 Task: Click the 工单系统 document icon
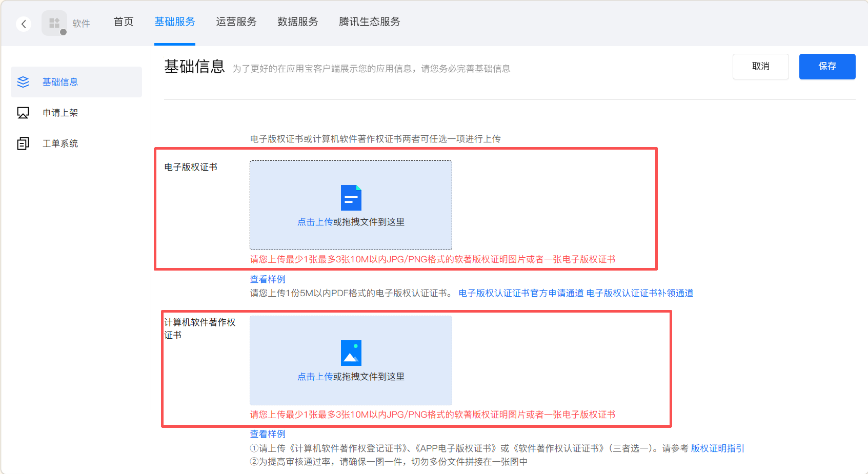23,143
